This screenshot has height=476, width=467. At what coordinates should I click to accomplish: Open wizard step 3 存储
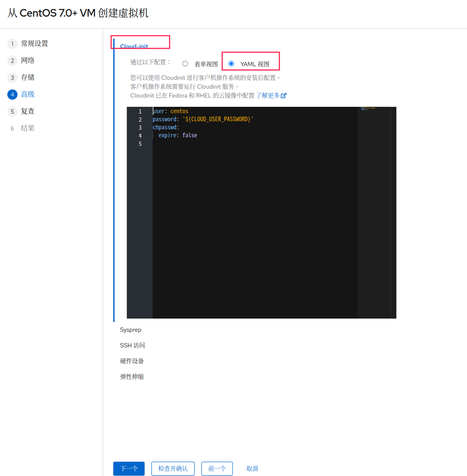(x=21, y=77)
